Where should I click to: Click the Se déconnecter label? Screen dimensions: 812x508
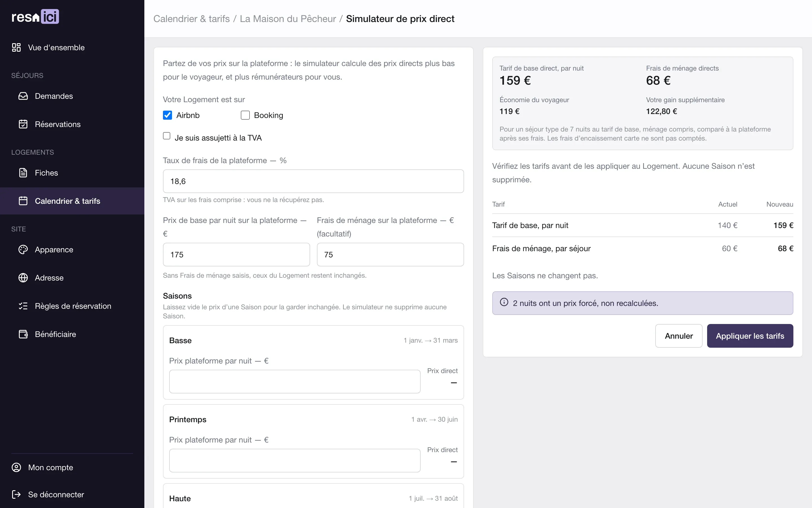[x=56, y=494]
